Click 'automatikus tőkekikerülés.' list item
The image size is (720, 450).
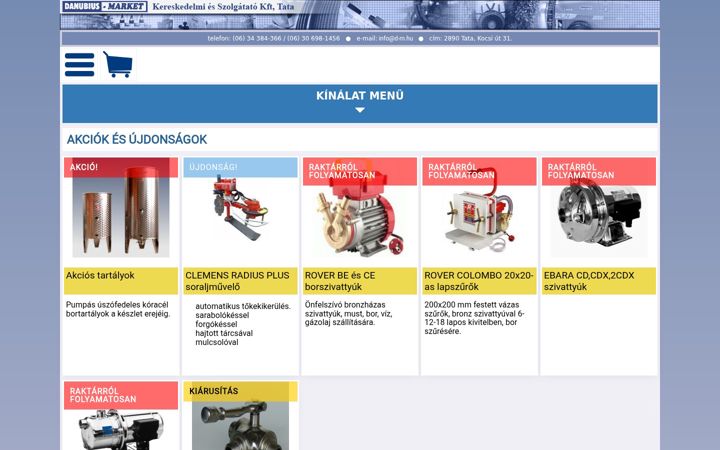pos(243,306)
